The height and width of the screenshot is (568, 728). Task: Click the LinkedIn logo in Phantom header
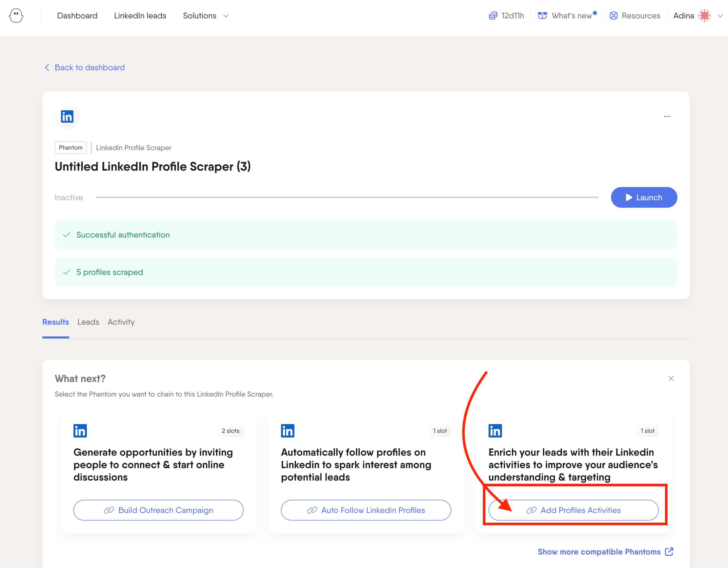(x=67, y=116)
